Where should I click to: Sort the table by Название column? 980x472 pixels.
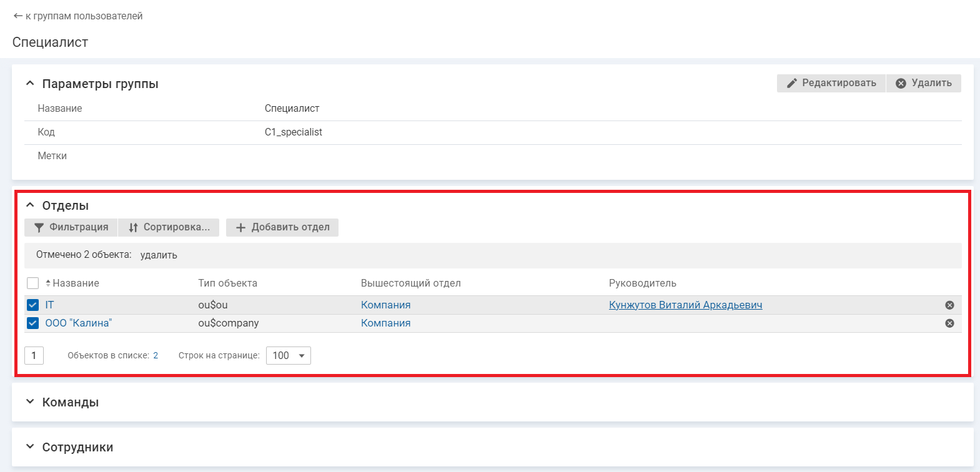click(75, 283)
